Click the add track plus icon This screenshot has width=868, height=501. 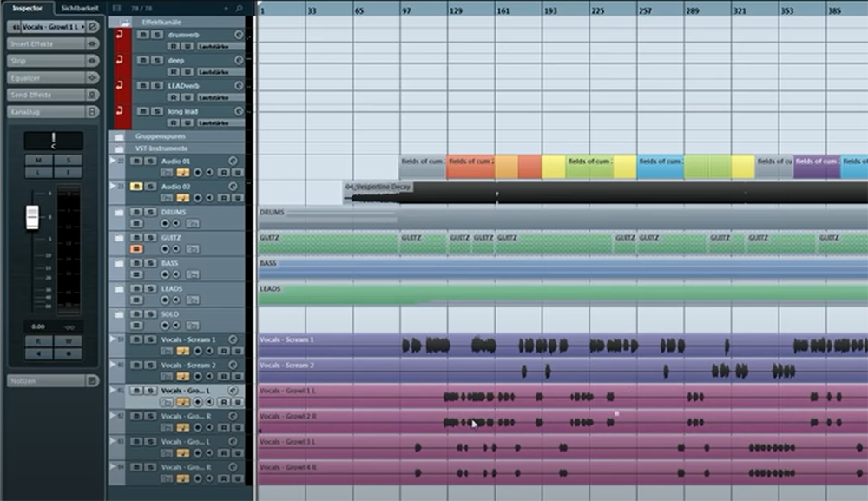(226, 9)
